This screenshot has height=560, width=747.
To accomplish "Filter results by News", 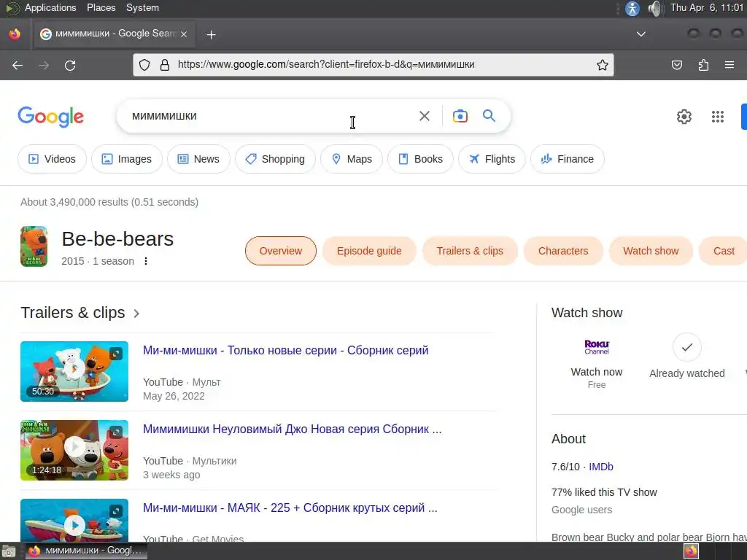I will pyautogui.click(x=198, y=159).
